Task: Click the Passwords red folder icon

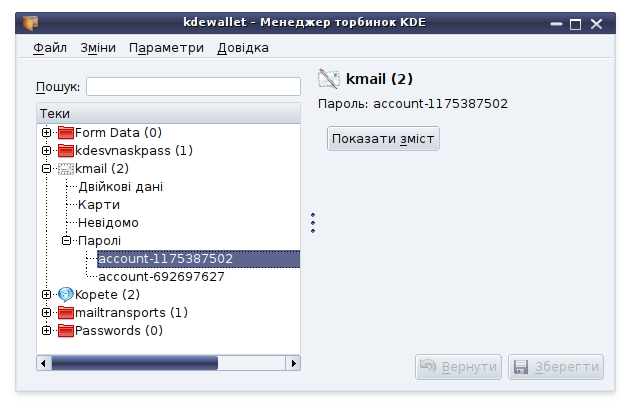Action: [x=66, y=331]
